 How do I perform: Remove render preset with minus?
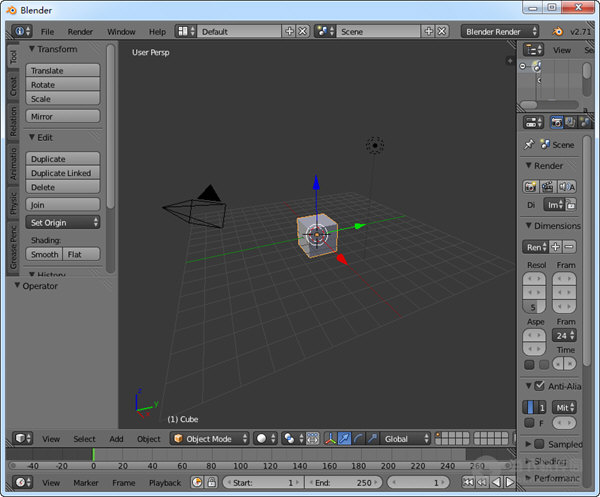point(569,247)
